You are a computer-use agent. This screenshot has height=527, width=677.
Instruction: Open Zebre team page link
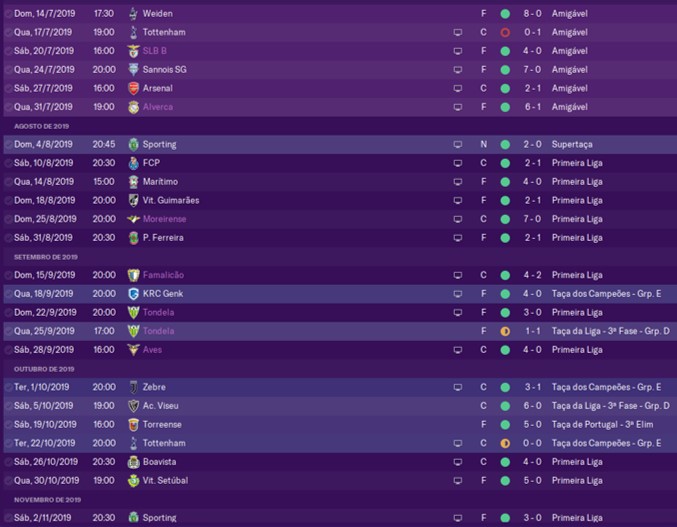coord(154,387)
